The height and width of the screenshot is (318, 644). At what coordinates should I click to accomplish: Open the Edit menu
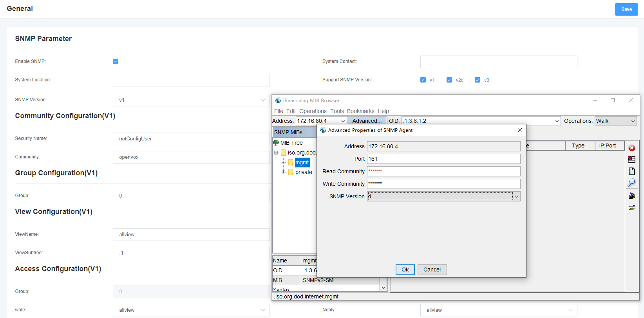tap(291, 111)
